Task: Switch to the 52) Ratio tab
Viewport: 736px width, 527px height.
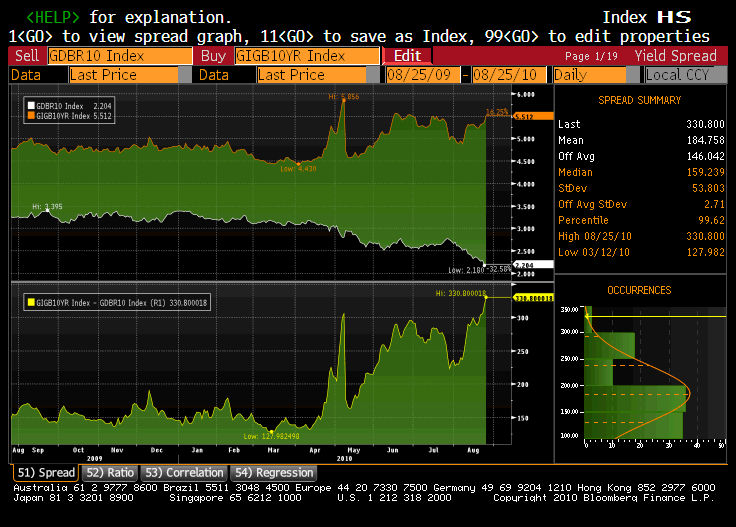Action: [x=110, y=472]
